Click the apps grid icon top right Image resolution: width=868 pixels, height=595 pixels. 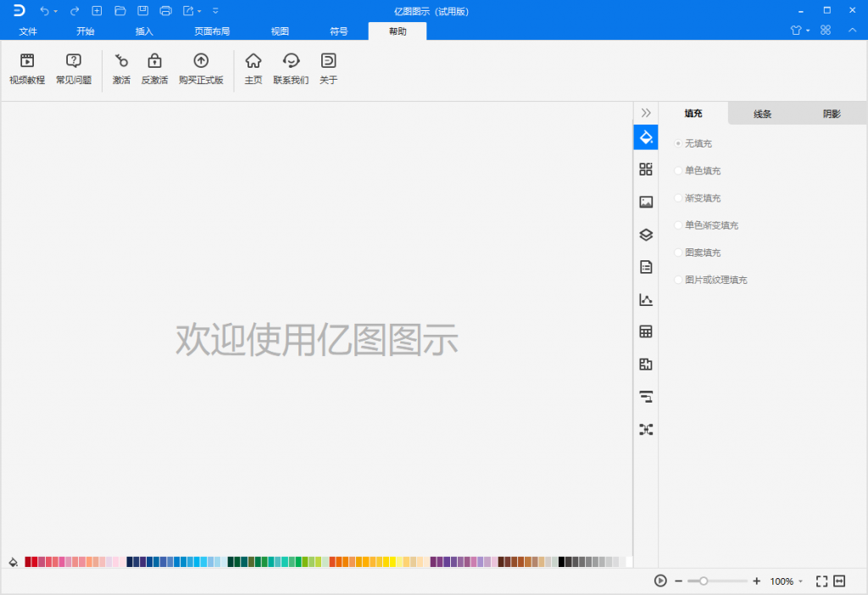pyautogui.click(x=826, y=31)
